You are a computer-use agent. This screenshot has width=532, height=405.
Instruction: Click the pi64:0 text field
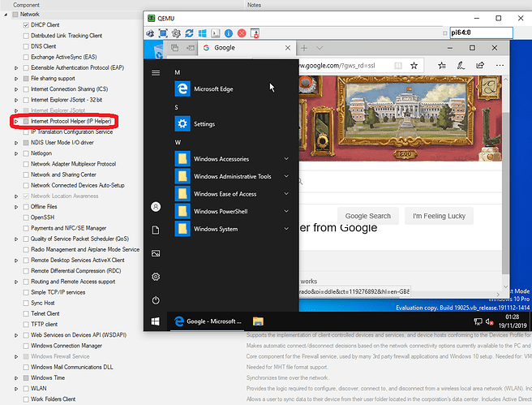click(x=481, y=33)
